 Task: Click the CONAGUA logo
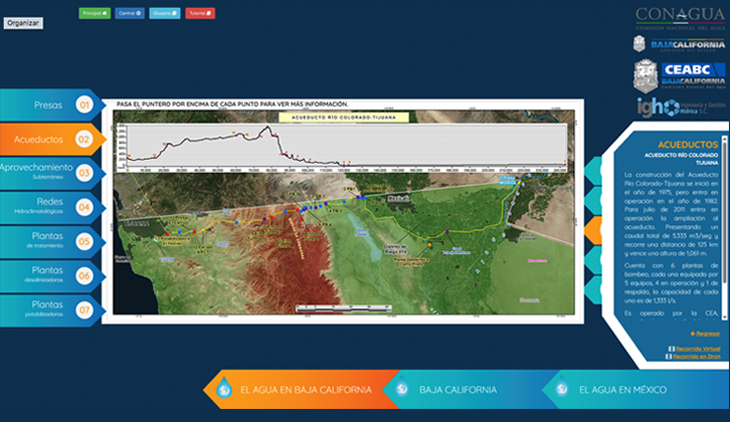click(x=680, y=19)
